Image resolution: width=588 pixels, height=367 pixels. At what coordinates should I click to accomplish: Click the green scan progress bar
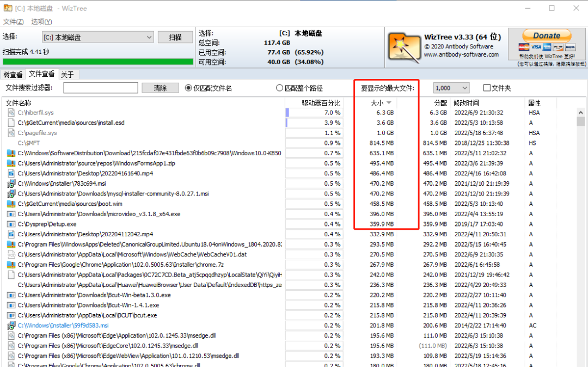98,62
